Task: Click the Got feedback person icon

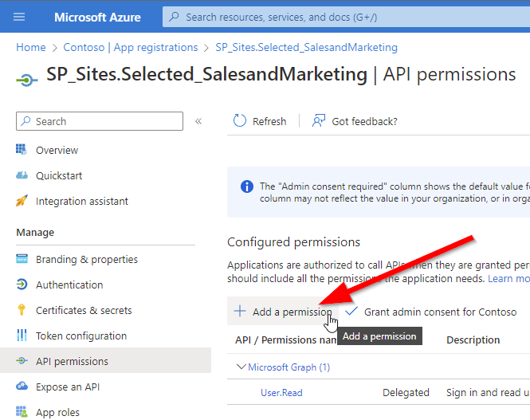Action: [319, 121]
